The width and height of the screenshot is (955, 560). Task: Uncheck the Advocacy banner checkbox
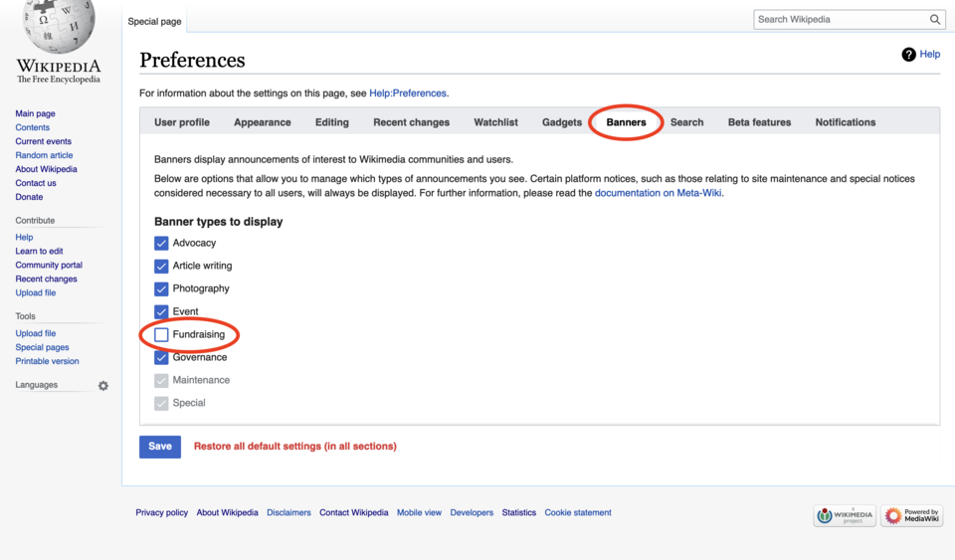(161, 244)
